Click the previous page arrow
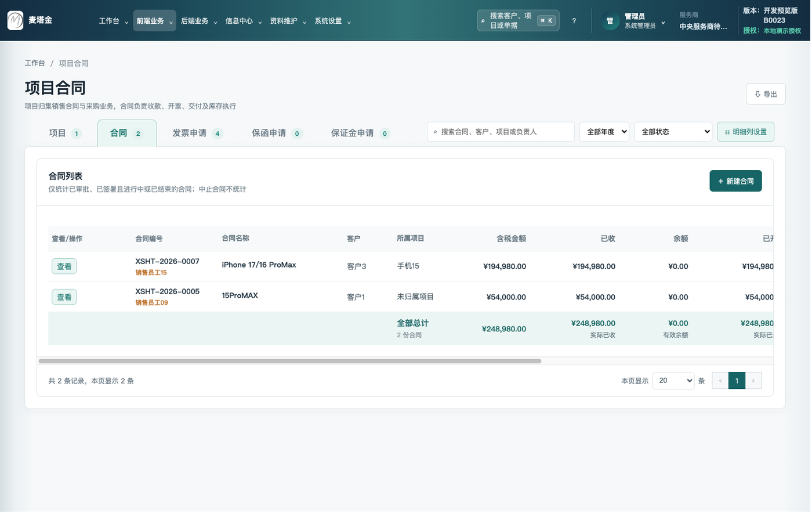Image resolution: width=812 pixels, height=513 pixels. point(722,381)
